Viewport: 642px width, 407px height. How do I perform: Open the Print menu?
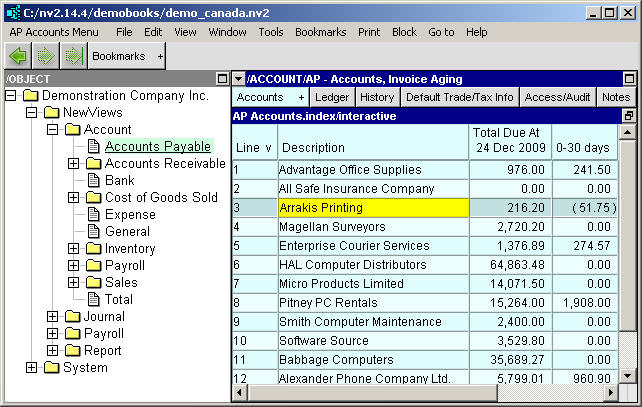click(x=369, y=32)
